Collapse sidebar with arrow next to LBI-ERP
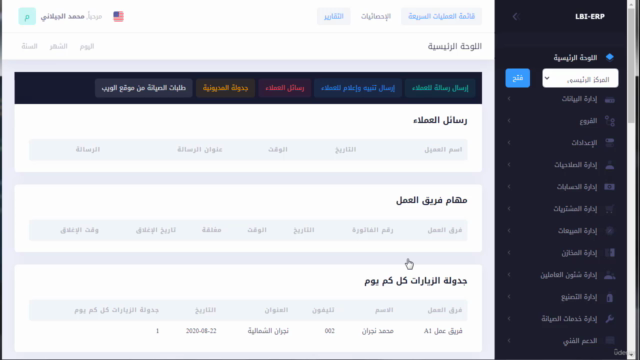This screenshot has width=640, height=360. pyautogui.click(x=515, y=16)
